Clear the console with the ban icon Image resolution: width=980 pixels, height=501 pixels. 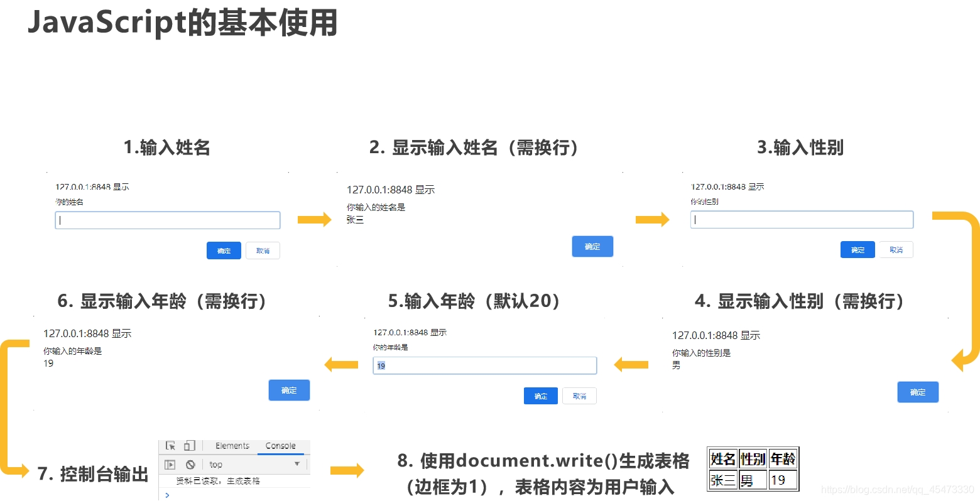(x=190, y=465)
